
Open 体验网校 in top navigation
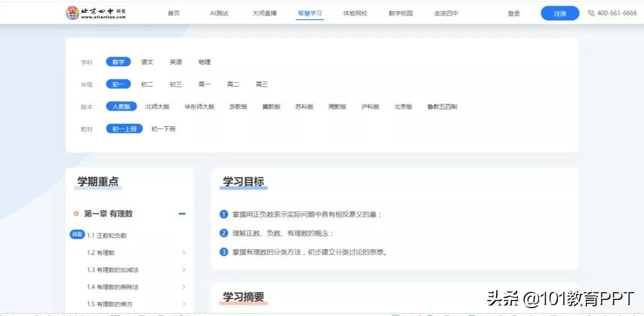coord(355,13)
